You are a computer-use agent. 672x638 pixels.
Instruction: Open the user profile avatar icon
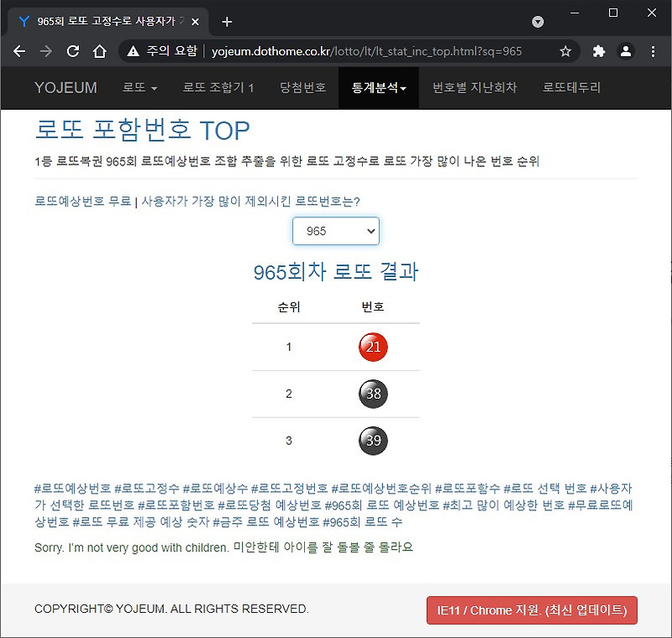pyautogui.click(x=626, y=51)
